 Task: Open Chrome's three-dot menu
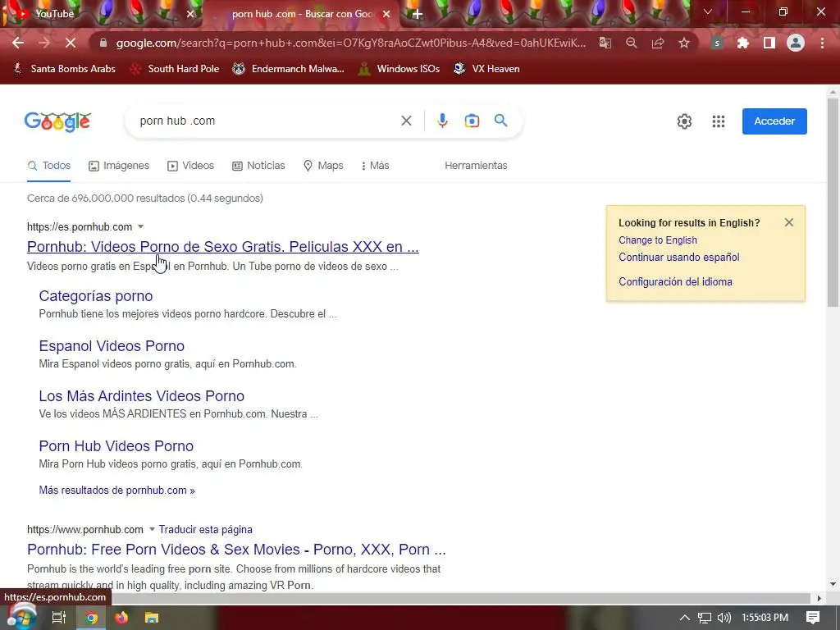[822, 43]
